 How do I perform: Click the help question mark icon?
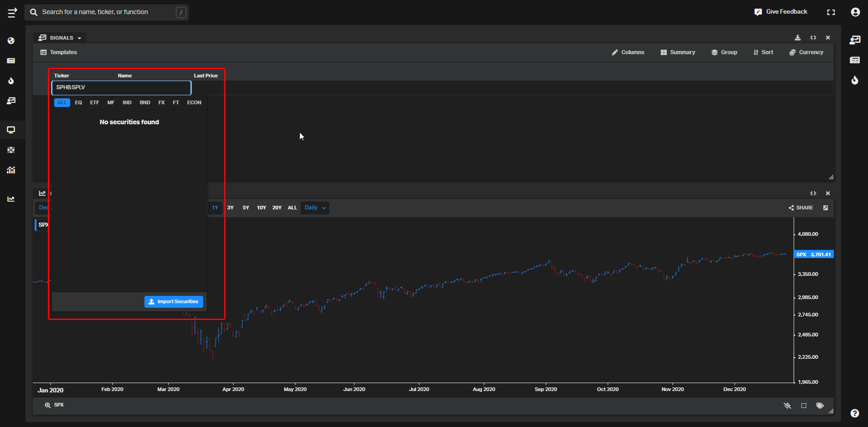(855, 413)
